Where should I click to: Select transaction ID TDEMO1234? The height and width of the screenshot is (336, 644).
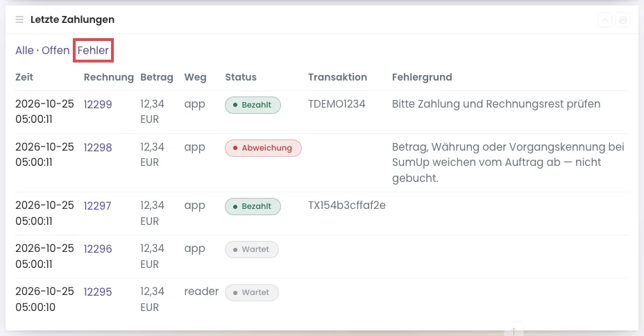point(337,104)
